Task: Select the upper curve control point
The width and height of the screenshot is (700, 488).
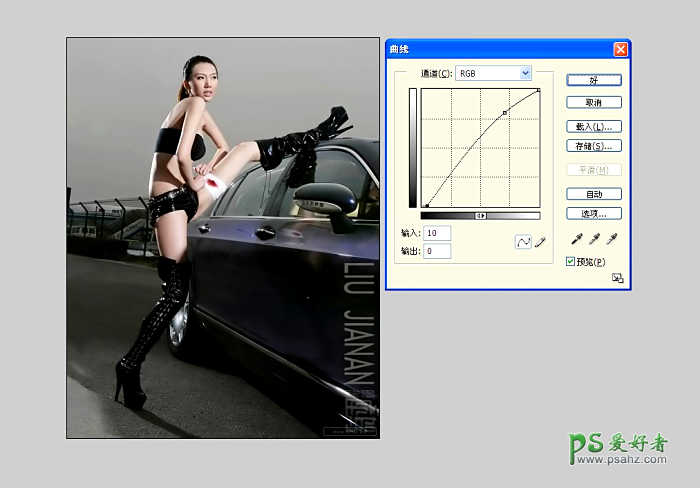Action: coord(505,113)
